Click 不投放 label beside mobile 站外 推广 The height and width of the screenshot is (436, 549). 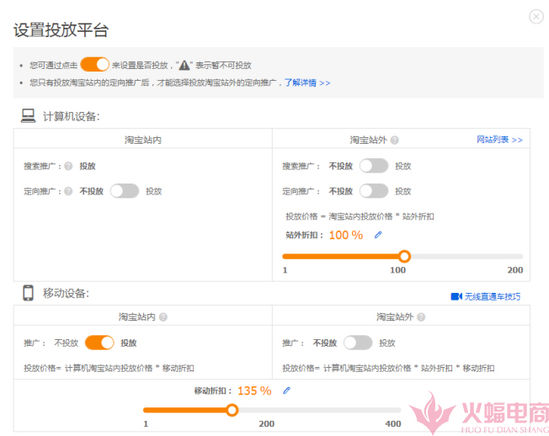point(325,342)
